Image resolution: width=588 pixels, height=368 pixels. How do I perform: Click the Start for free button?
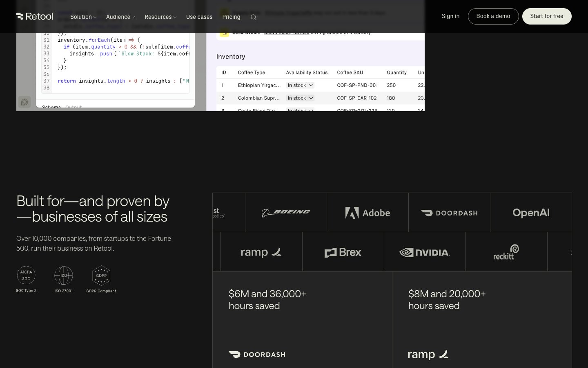[x=547, y=16]
